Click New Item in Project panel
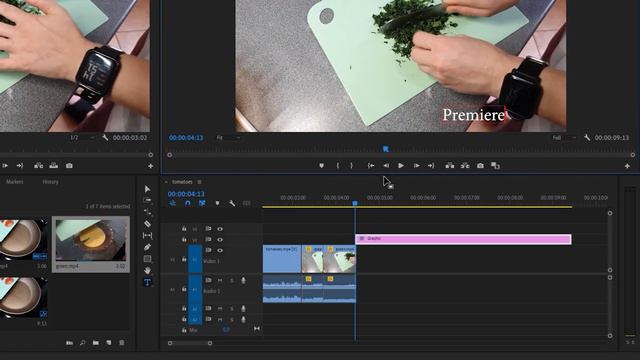 (x=109, y=343)
